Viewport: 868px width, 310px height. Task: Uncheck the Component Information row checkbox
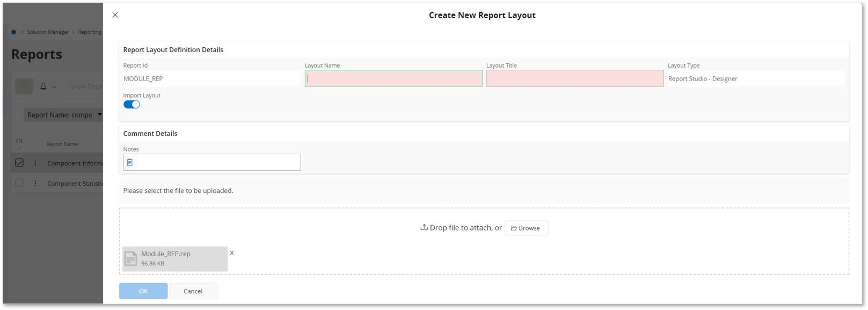(19, 163)
